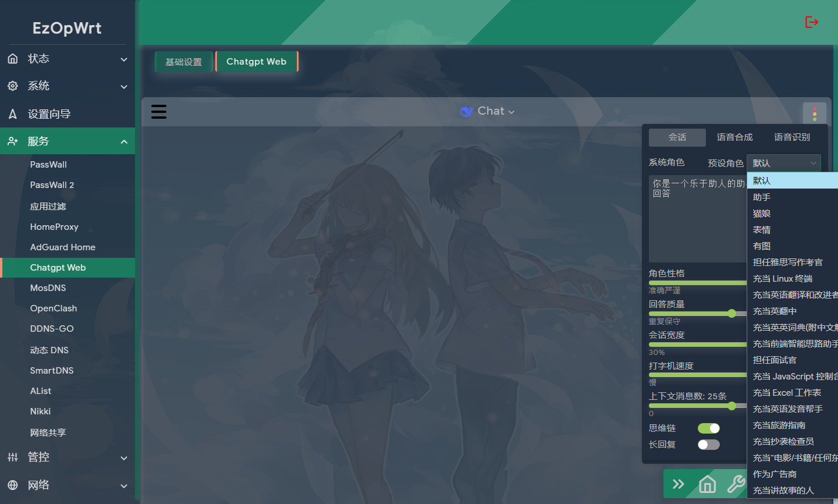Open the three-dot options menu

click(814, 113)
